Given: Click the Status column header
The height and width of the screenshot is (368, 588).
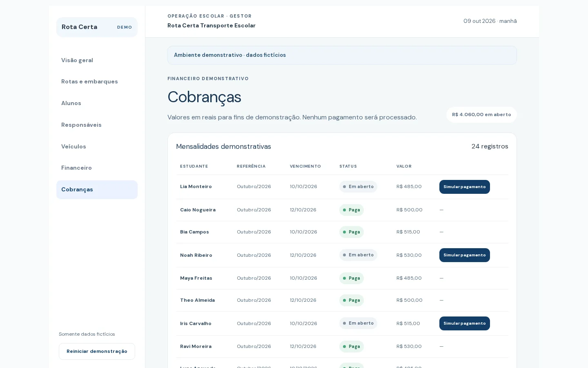Looking at the screenshot, I should click(x=348, y=166).
